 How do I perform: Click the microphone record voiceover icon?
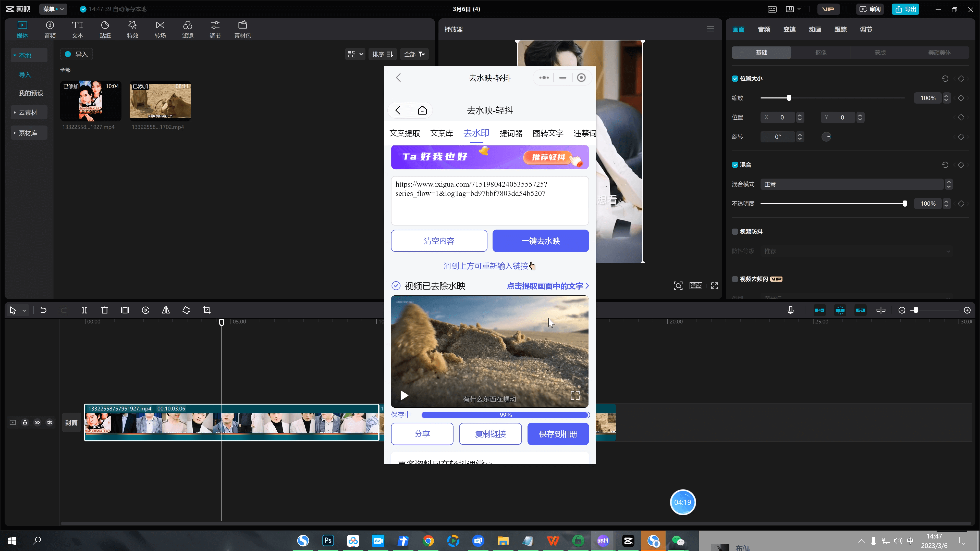click(791, 310)
